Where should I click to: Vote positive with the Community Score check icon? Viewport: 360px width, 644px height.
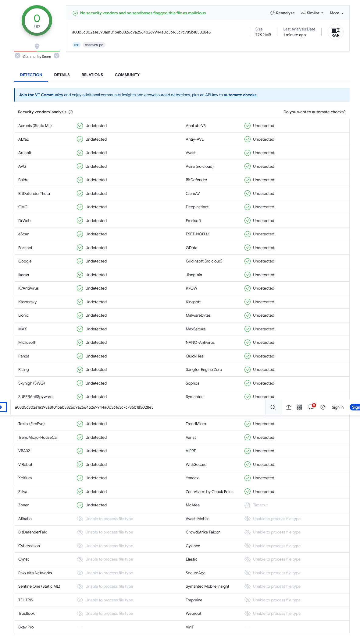(56, 56)
